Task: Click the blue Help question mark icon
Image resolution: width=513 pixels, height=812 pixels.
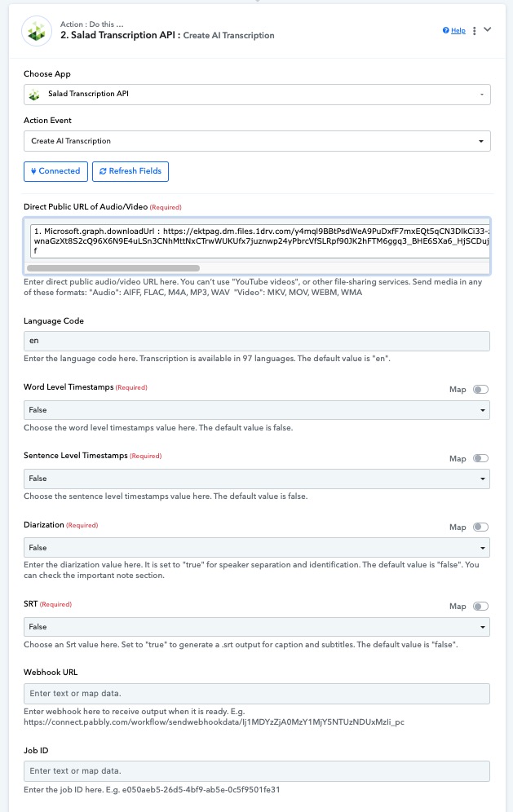Action: 445,30
